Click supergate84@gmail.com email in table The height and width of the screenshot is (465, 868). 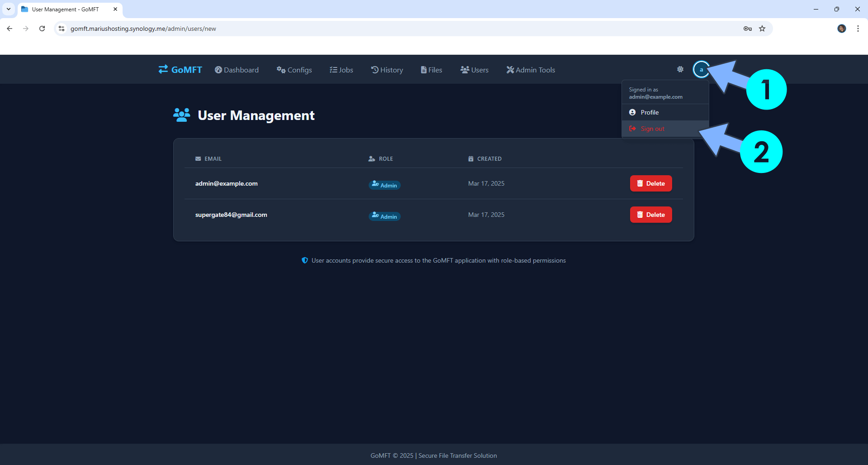231,215
